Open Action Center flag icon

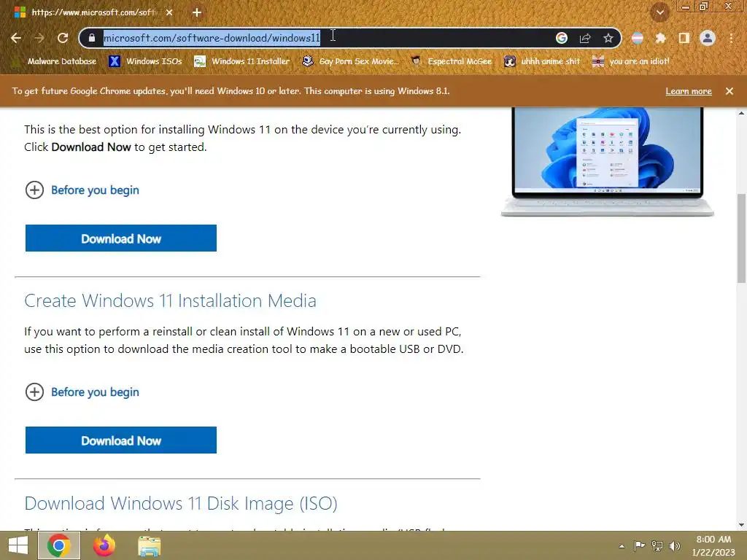point(639,546)
